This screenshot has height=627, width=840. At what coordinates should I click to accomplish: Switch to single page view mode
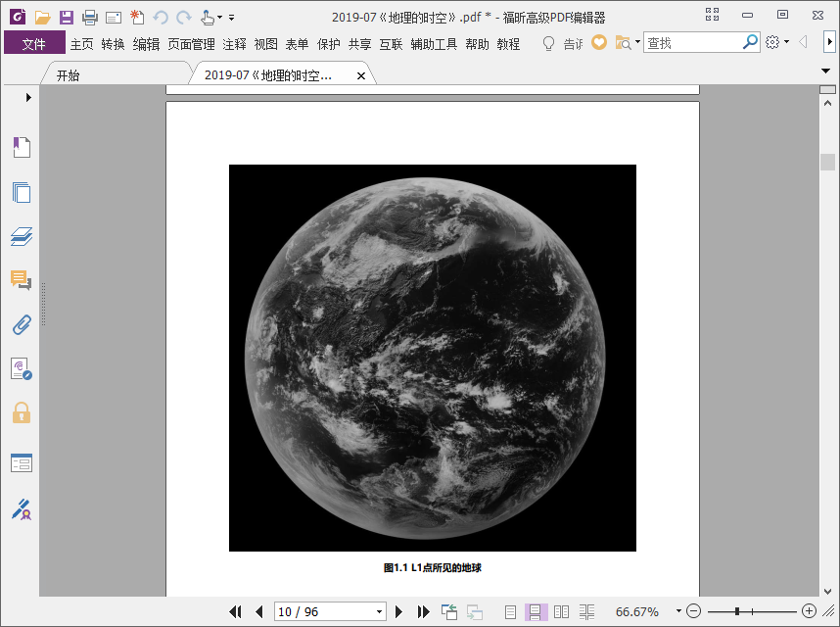tap(510, 612)
